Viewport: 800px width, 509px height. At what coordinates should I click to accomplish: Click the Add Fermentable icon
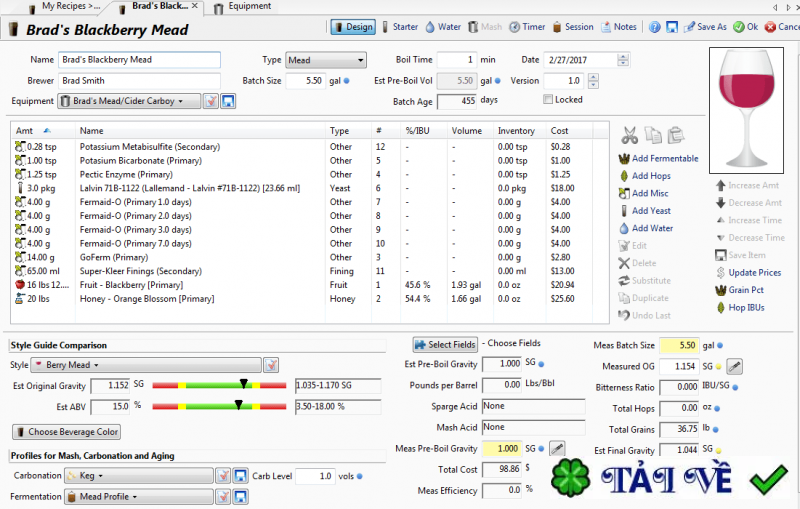(x=625, y=159)
